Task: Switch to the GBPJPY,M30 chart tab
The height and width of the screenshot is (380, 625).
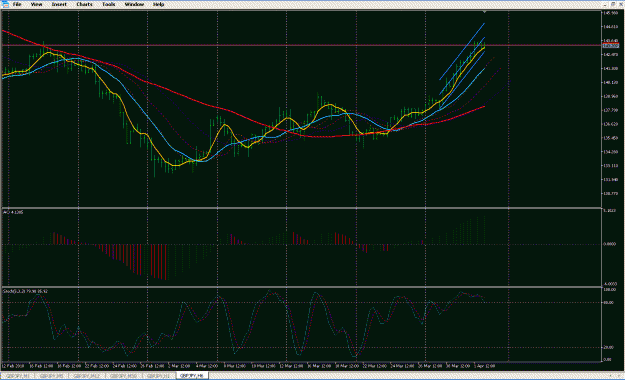Action: (x=123, y=376)
